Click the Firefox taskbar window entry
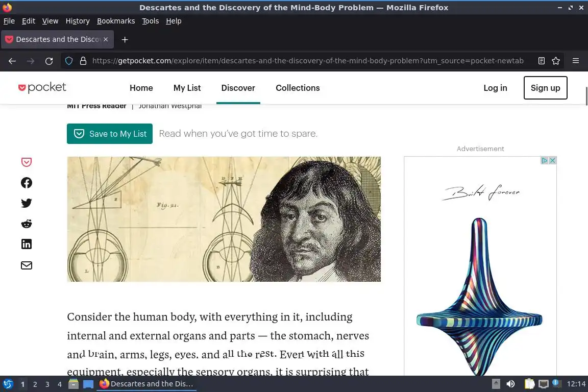This screenshot has width=588, height=392. tap(146, 384)
